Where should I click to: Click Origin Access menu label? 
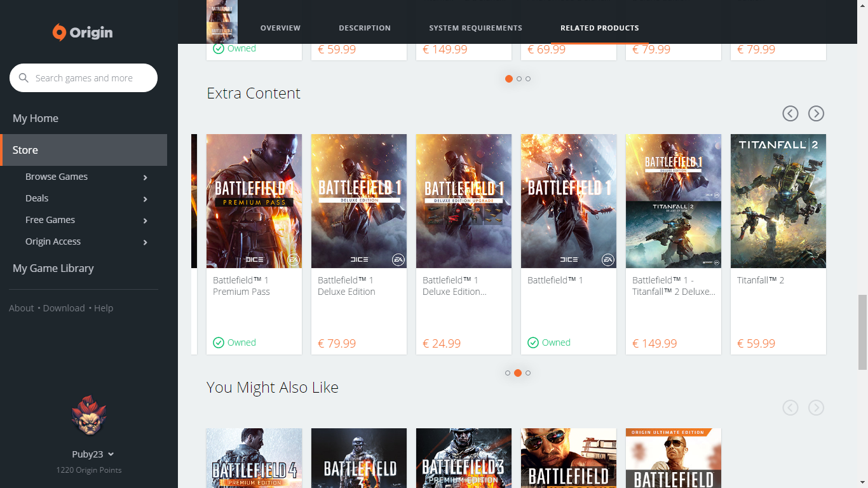coord(53,241)
